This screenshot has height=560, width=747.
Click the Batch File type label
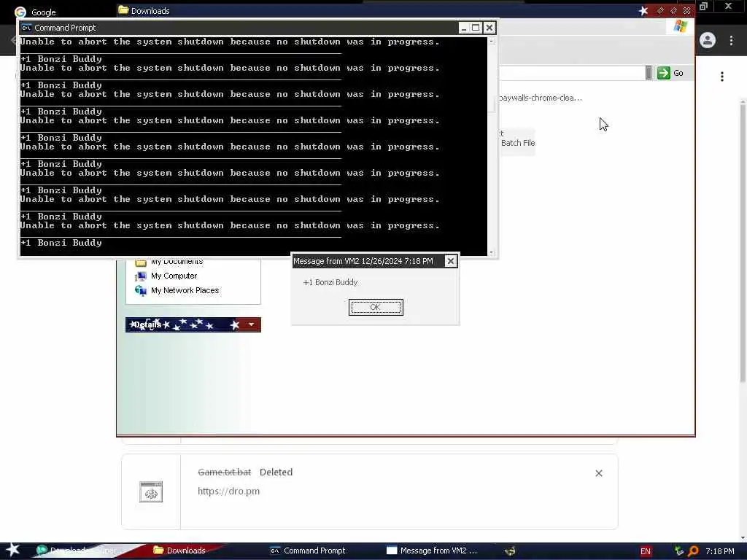point(518,143)
